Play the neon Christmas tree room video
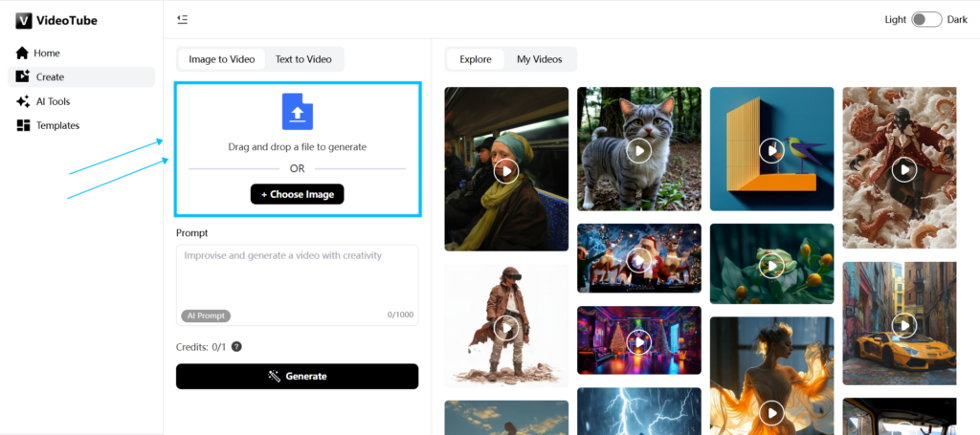The image size is (980, 435). point(638,341)
